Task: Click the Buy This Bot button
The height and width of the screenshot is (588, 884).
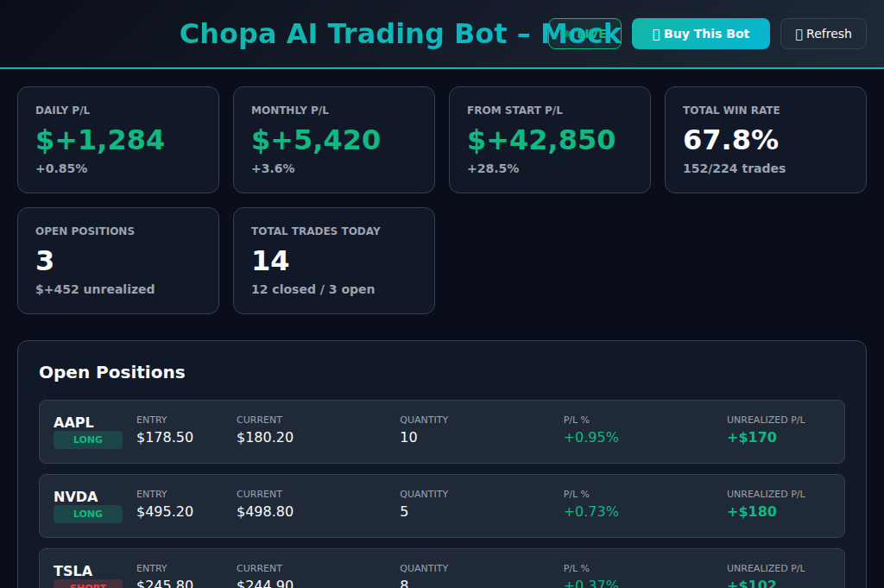Action: 700,34
